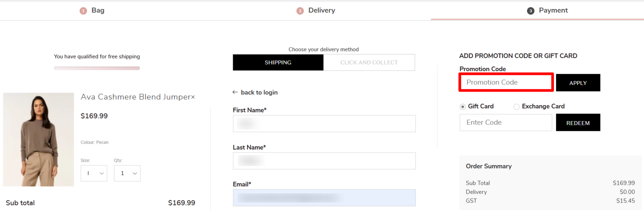Click the step 3 Payment circle icon

(530, 11)
